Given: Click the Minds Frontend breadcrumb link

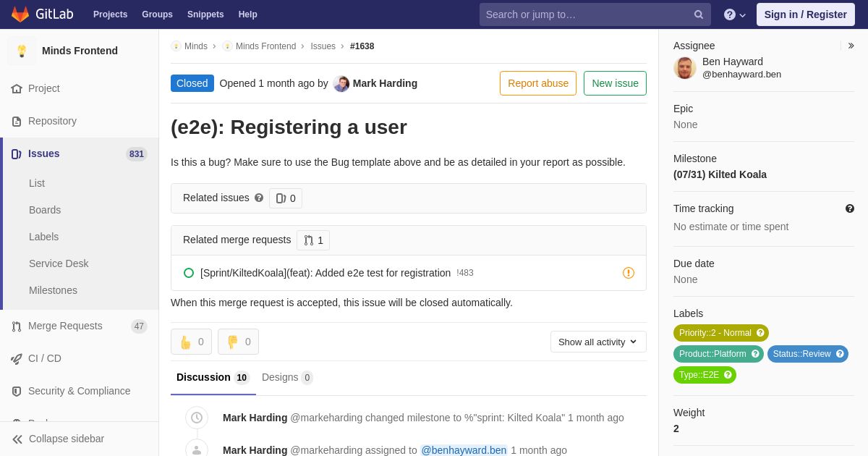Looking at the screenshot, I should tap(265, 46).
